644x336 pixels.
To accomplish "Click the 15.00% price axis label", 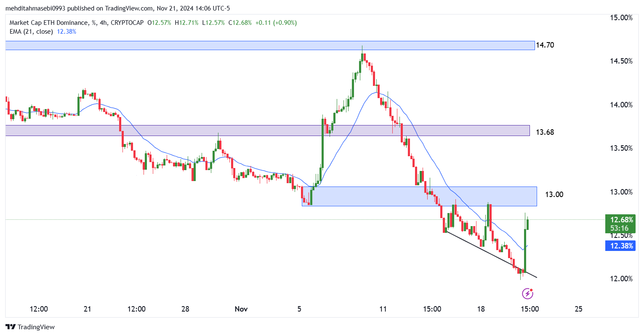I will coord(621,18).
